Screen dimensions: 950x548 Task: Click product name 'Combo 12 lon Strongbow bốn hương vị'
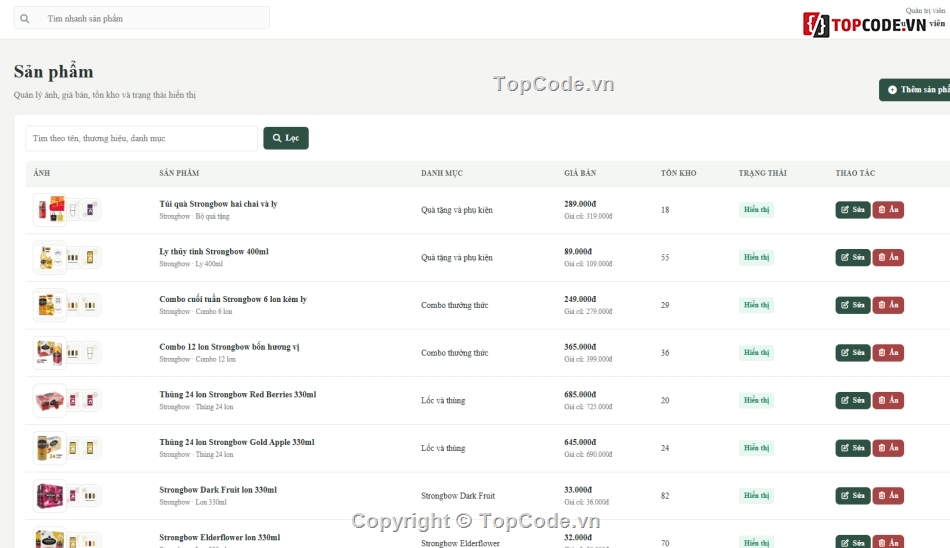click(229, 347)
